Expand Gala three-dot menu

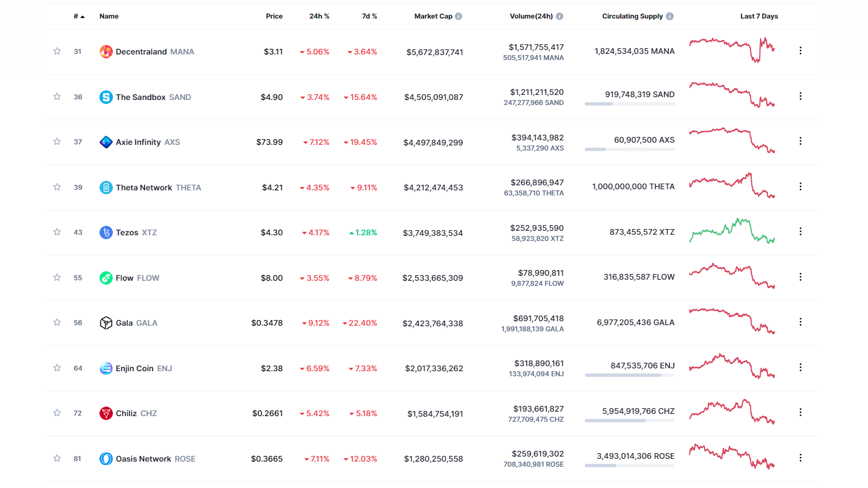tap(801, 322)
